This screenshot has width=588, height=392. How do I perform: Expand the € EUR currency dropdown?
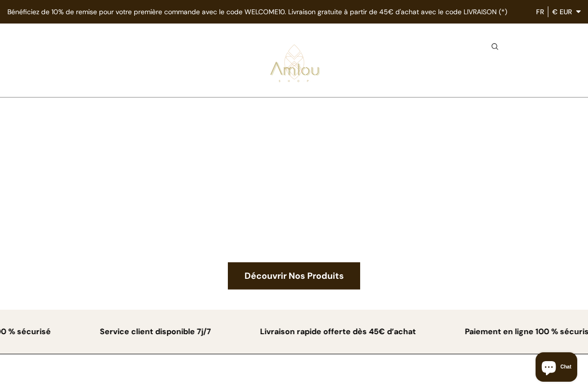click(x=566, y=12)
